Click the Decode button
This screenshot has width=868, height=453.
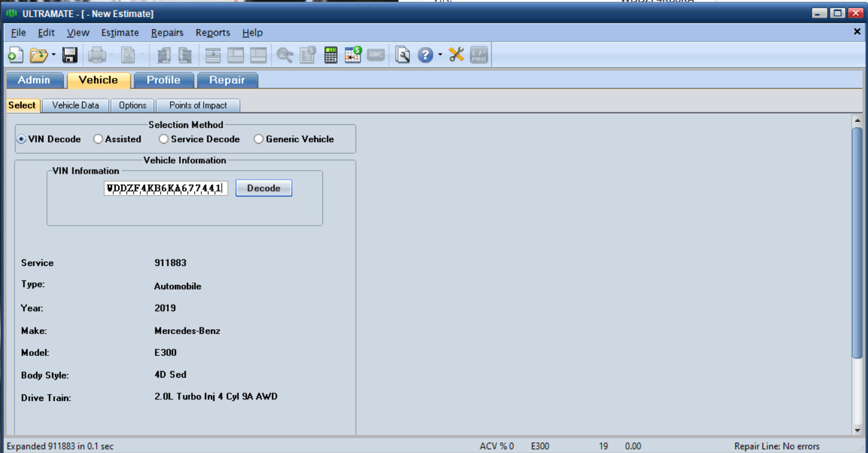point(263,188)
